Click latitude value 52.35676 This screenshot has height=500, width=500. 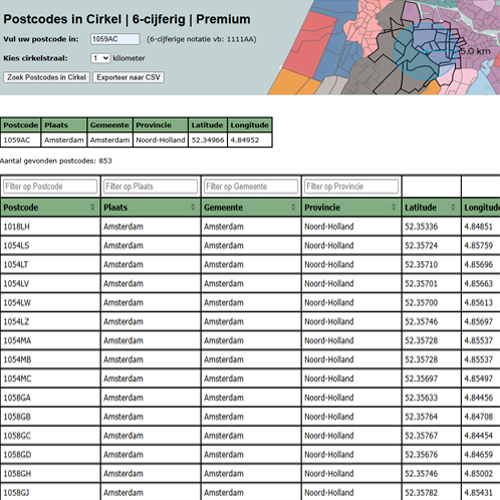click(421, 455)
